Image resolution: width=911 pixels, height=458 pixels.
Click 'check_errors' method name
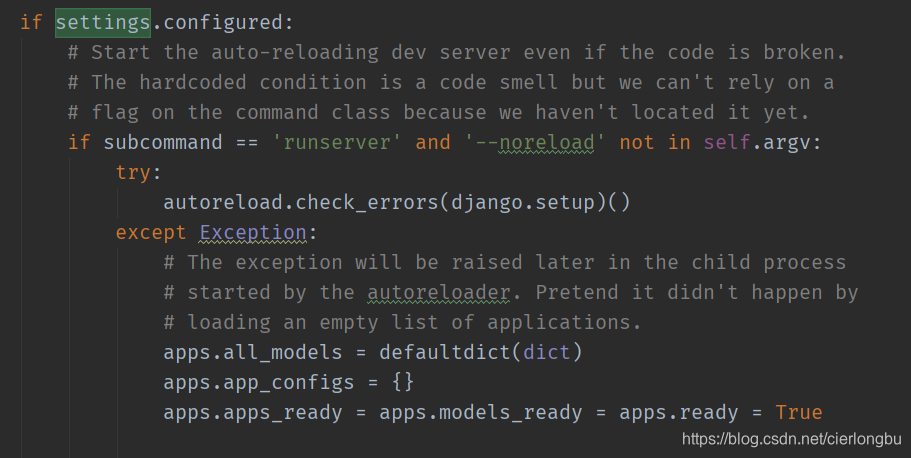point(367,202)
